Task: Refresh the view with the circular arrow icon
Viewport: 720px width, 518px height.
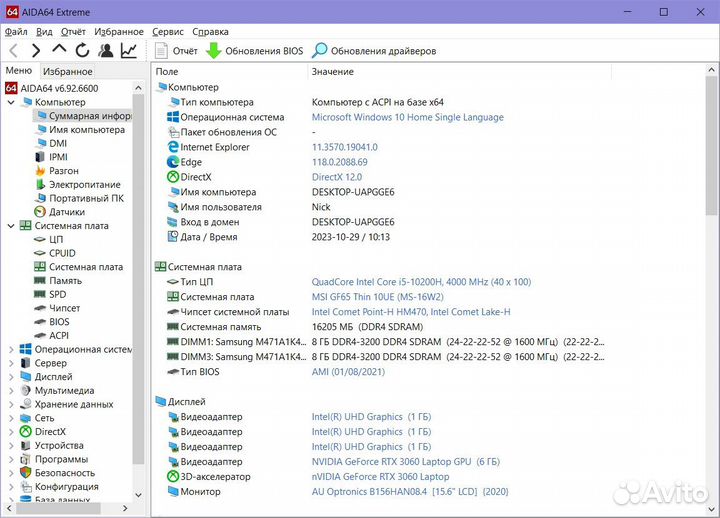Action: tap(82, 51)
